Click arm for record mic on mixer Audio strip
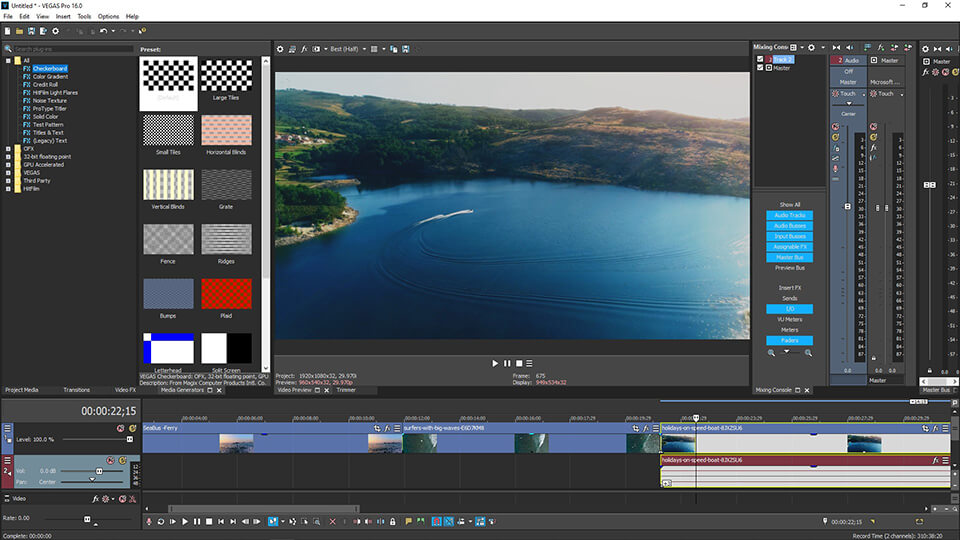Image resolution: width=960 pixels, height=540 pixels. pyautogui.click(x=836, y=168)
